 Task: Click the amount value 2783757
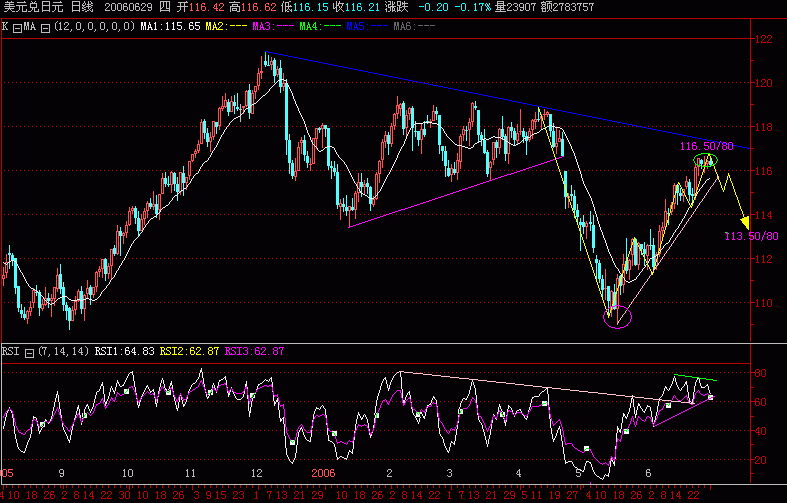coord(573,8)
